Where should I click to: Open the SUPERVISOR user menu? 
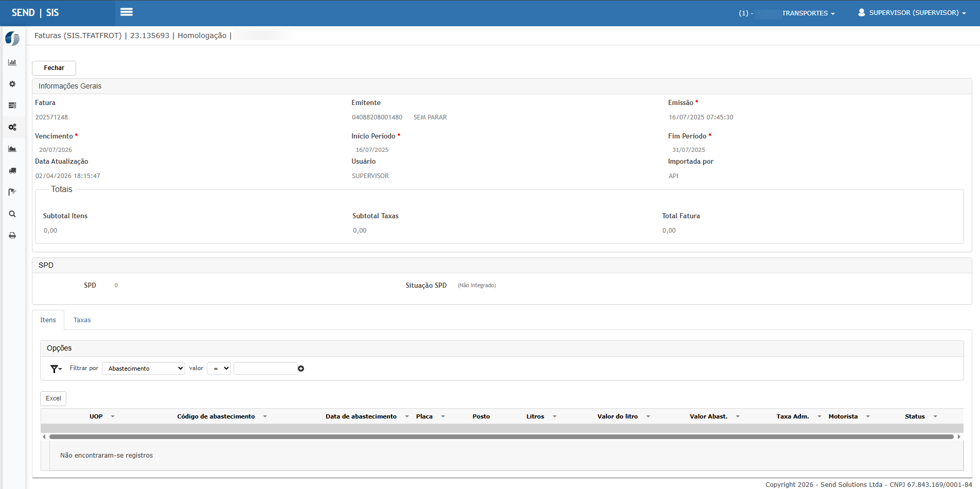pos(912,13)
